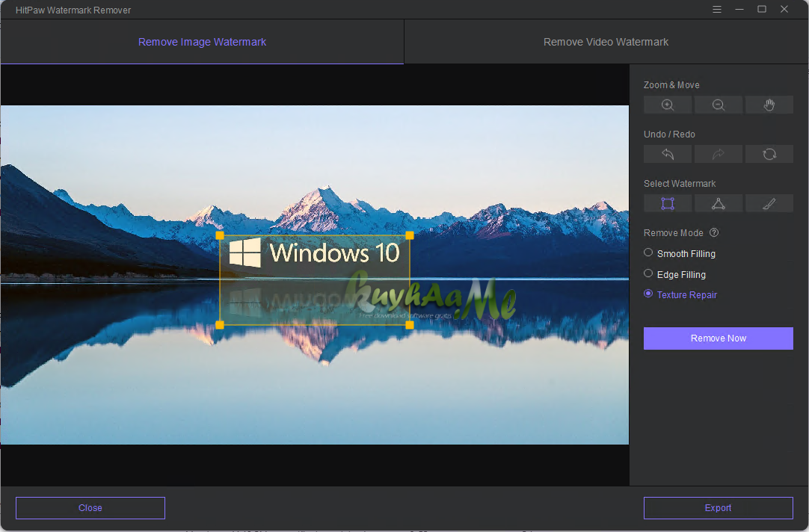The image size is (809, 532).
Task: Click the zoom in magnifier icon
Action: [x=668, y=105]
